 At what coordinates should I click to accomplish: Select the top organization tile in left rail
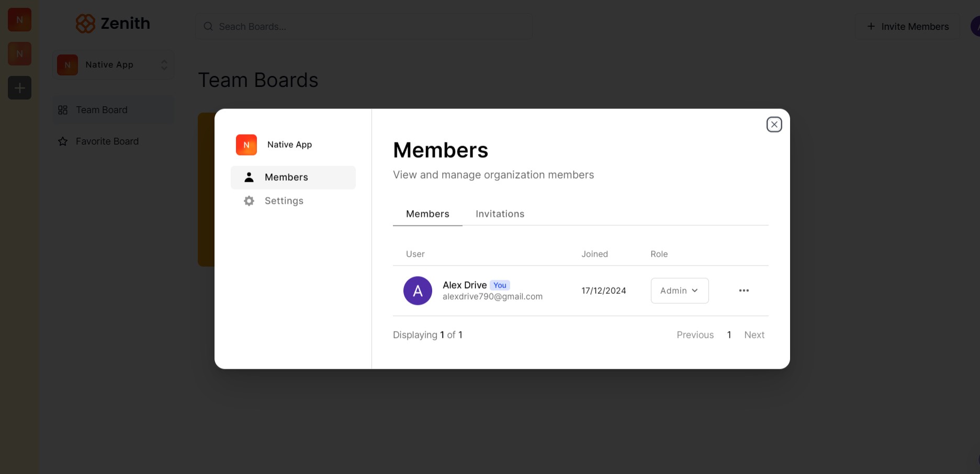click(20, 20)
